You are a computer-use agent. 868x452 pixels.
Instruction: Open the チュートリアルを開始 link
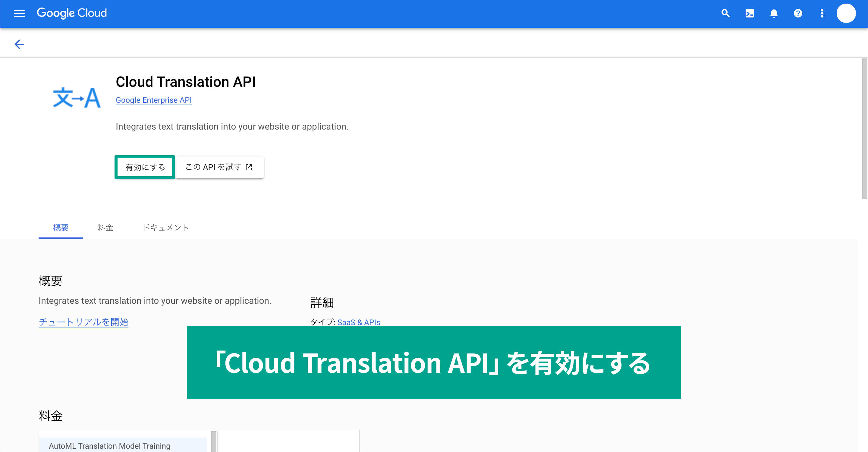83,322
